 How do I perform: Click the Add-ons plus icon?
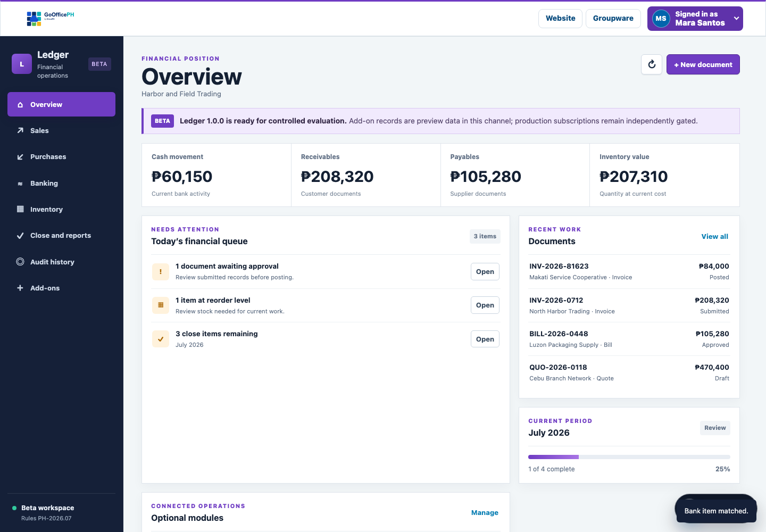20,288
